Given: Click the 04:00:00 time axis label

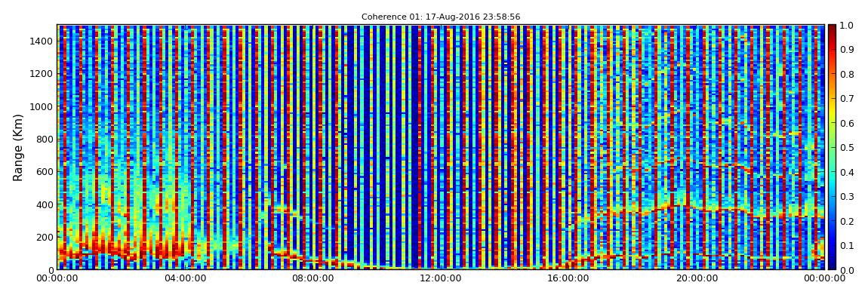Looking at the screenshot, I should pyautogui.click(x=185, y=278).
